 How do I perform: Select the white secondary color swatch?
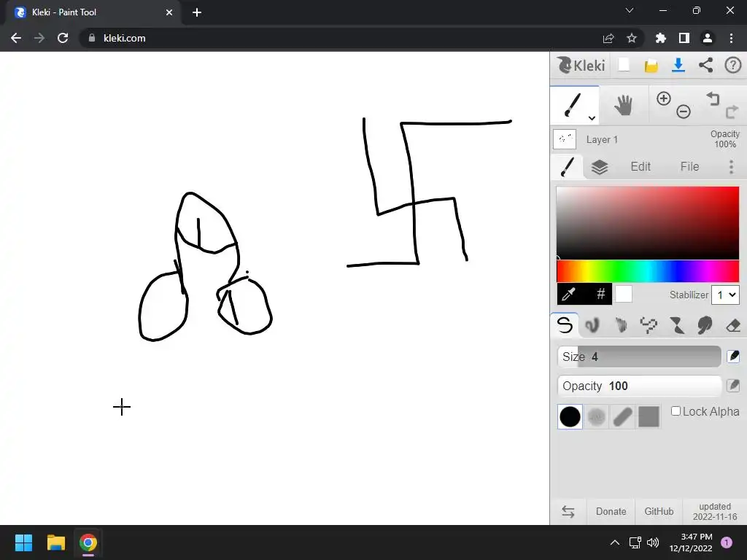(x=624, y=294)
